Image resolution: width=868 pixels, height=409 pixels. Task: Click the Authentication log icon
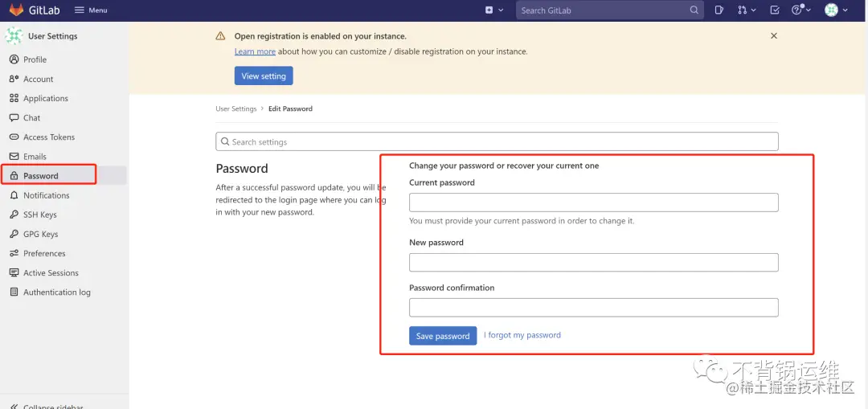click(x=14, y=292)
